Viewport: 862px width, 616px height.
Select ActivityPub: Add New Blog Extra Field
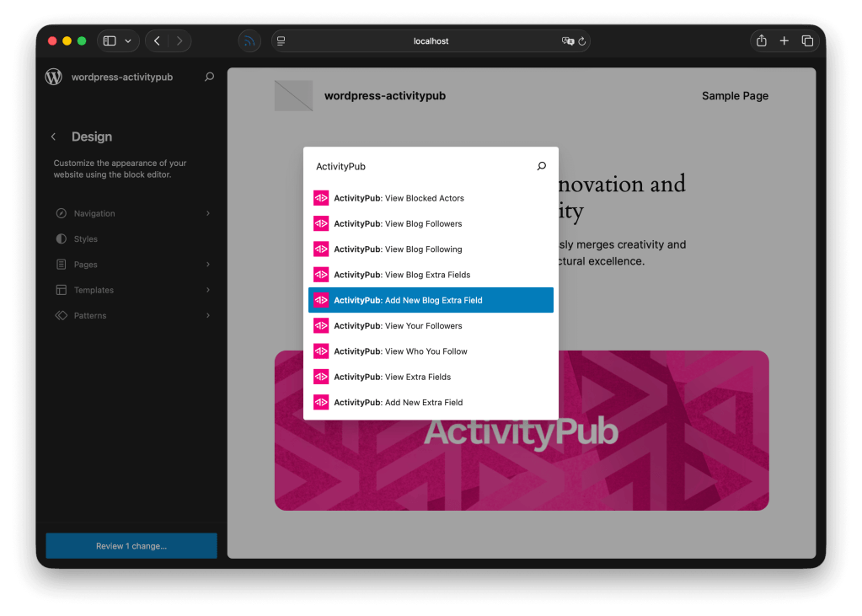pos(431,301)
